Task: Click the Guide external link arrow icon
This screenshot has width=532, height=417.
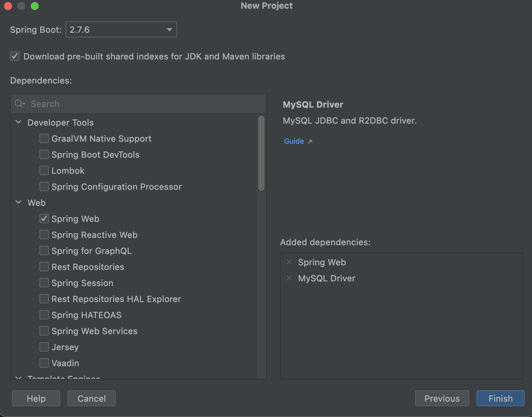Action: coord(310,142)
